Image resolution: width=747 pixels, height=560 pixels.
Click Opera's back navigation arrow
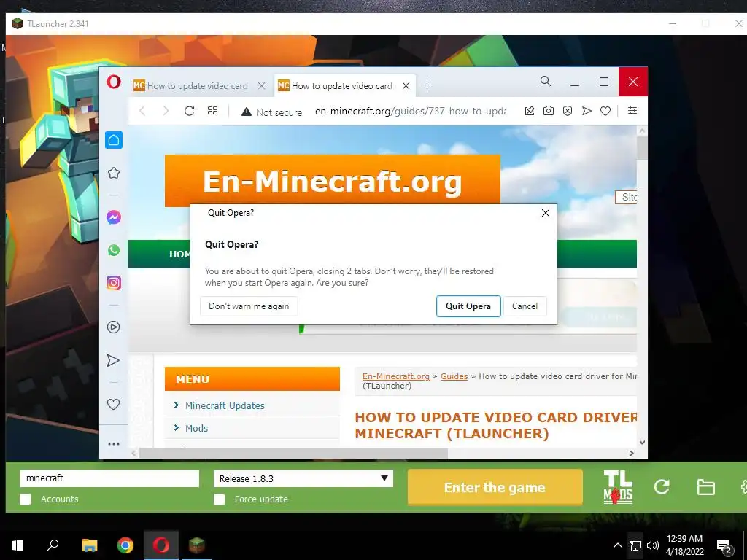[x=142, y=111]
